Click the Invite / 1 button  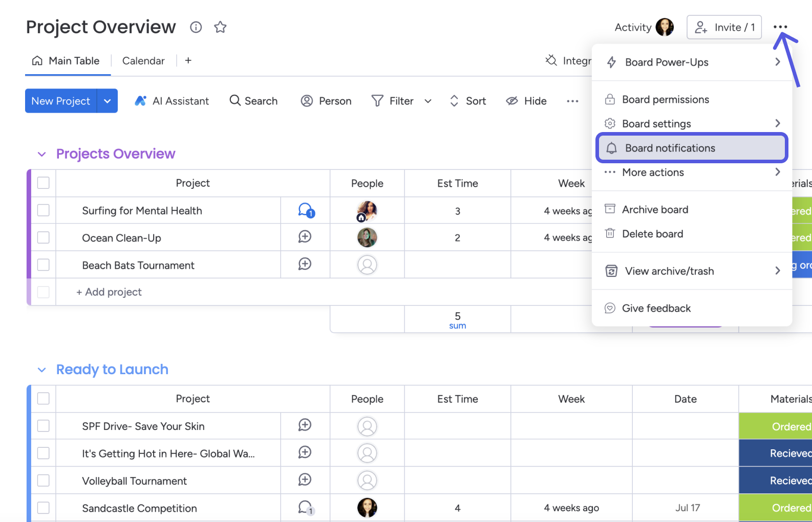point(724,27)
